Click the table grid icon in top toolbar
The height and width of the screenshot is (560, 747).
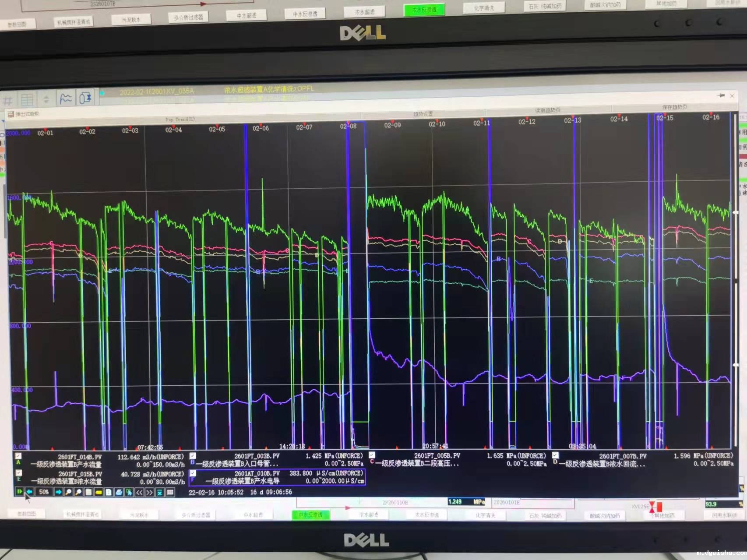coord(27,100)
